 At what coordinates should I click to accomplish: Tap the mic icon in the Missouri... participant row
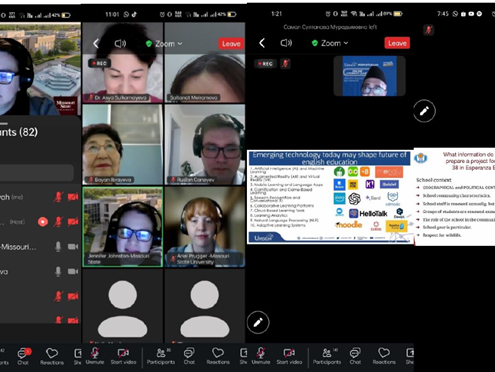(58, 247)
